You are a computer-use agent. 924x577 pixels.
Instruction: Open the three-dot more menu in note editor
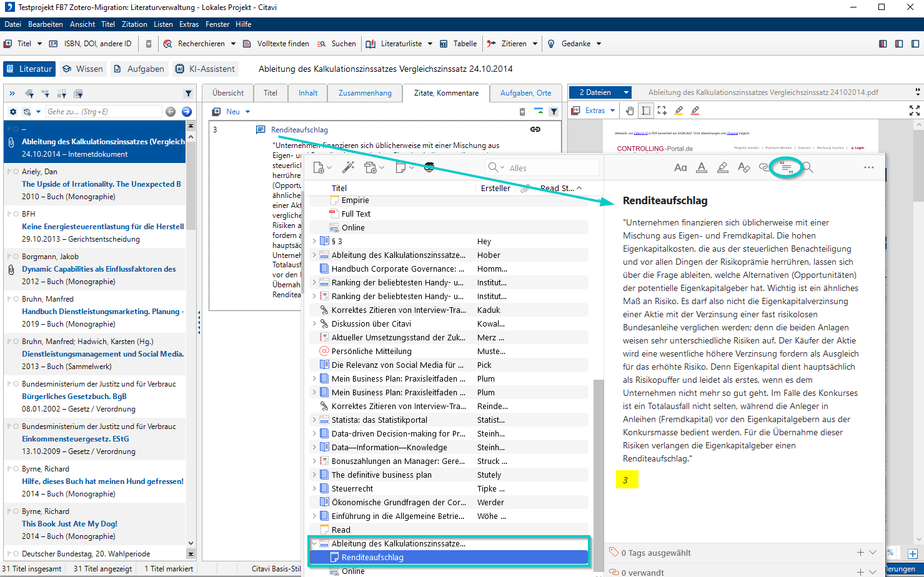pyautogui.click(x=869, y=167)
